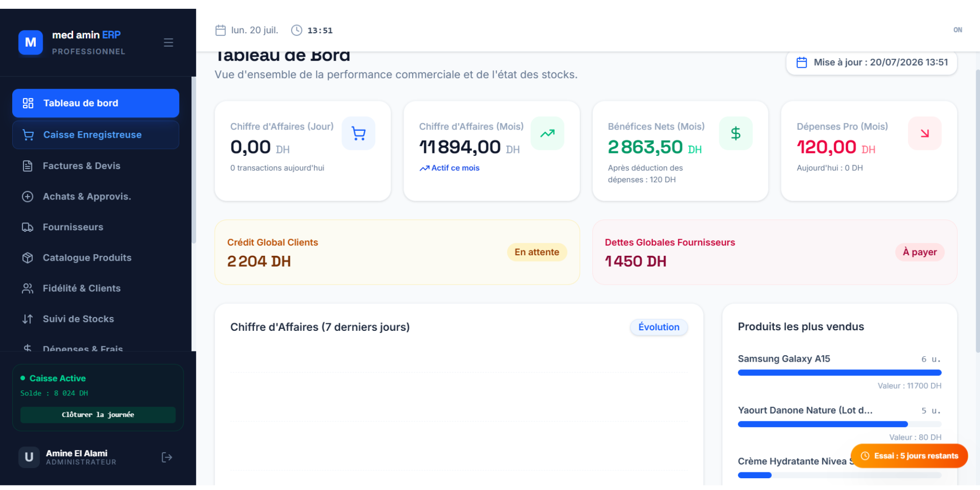Screen dimensions: 980x490
Task: Click the red down-arrow icon in Dépenses Pro card
Action: [925, 133]
